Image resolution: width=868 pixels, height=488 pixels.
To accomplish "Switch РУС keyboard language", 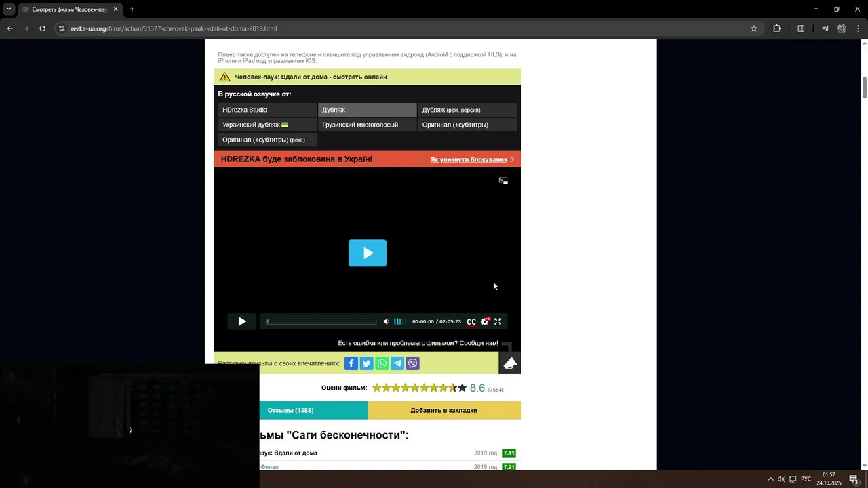I will point(806,479).
